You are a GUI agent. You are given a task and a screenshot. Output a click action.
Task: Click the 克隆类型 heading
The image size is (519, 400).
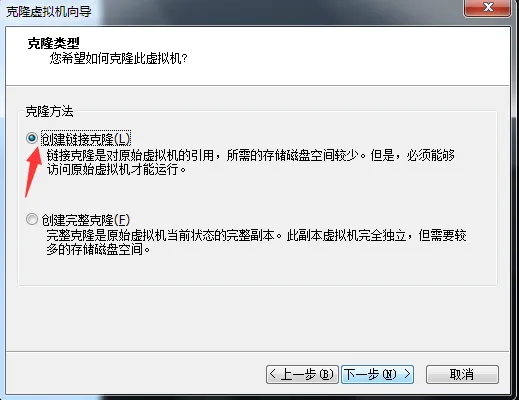[53, 43]
